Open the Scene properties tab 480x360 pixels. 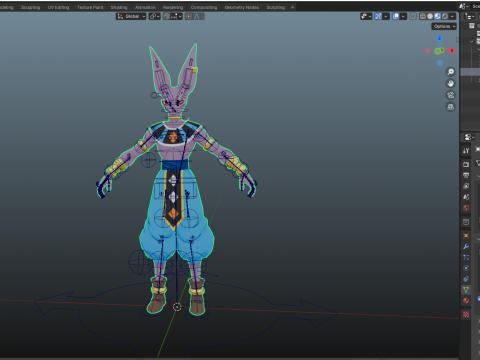(466, 197)
